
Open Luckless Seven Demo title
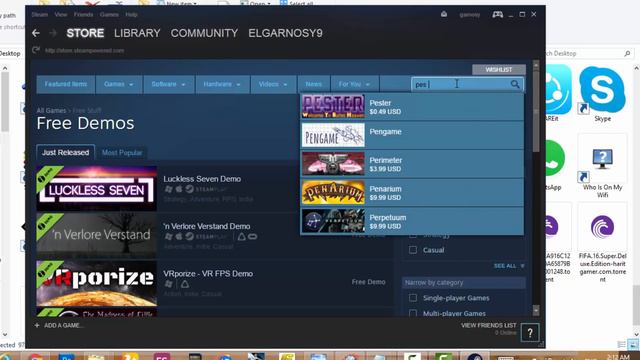tap(202, 179)
